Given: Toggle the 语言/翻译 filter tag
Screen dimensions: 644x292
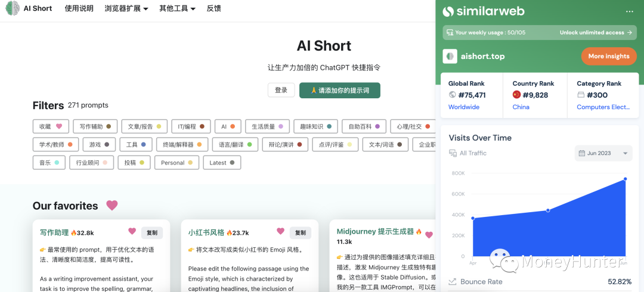Looking at the screenshot, I should coord(235,145).
